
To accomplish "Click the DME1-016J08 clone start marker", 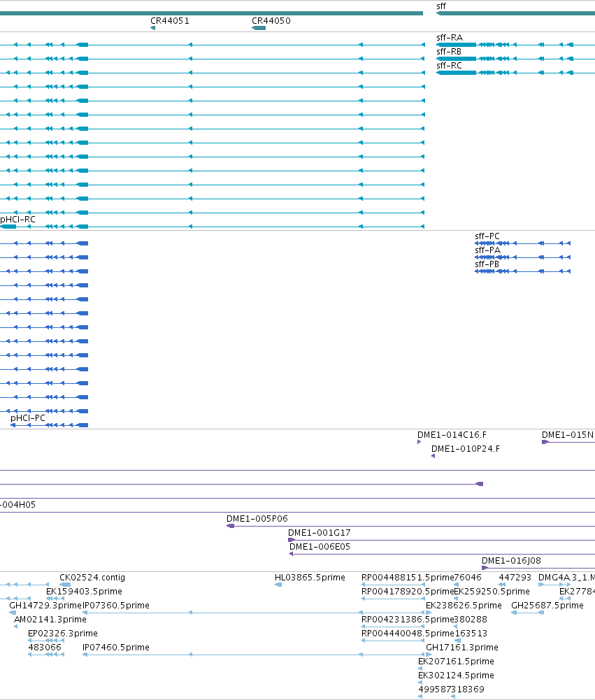I will coord(485,568).
